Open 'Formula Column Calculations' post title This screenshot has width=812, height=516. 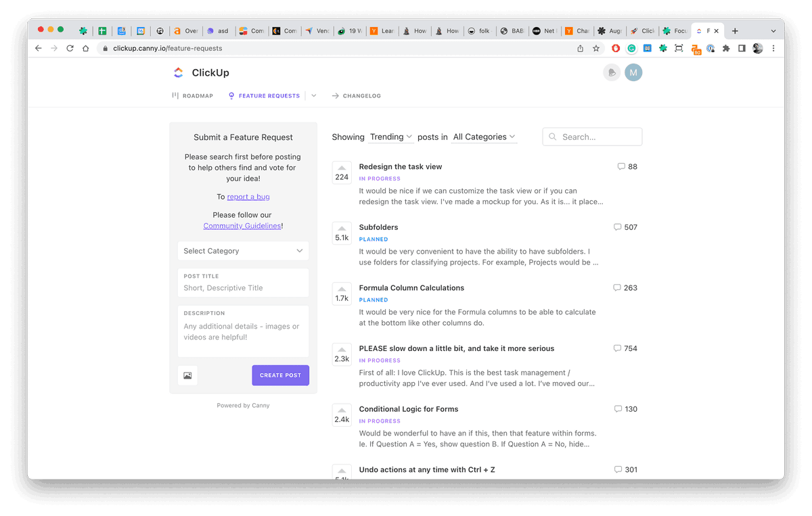tap(411, 287)
